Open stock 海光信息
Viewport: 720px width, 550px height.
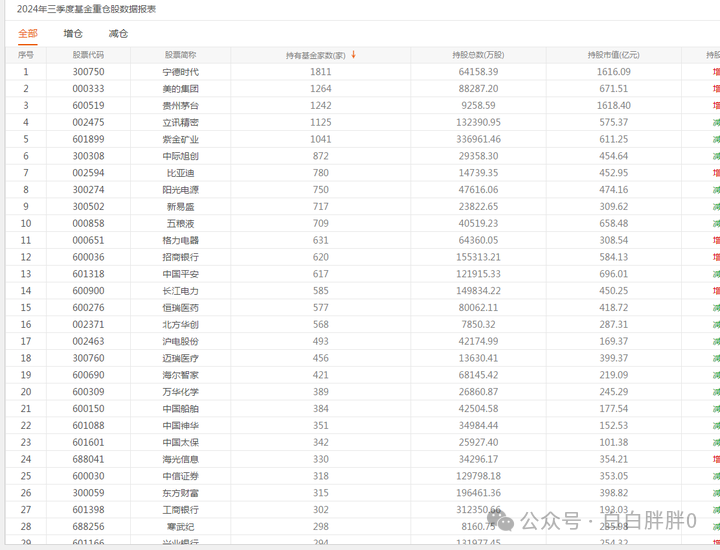pos(180,459)
